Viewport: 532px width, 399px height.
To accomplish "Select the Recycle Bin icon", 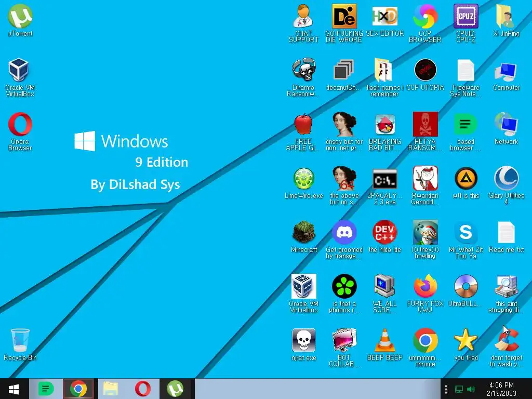I will (20, 340).
